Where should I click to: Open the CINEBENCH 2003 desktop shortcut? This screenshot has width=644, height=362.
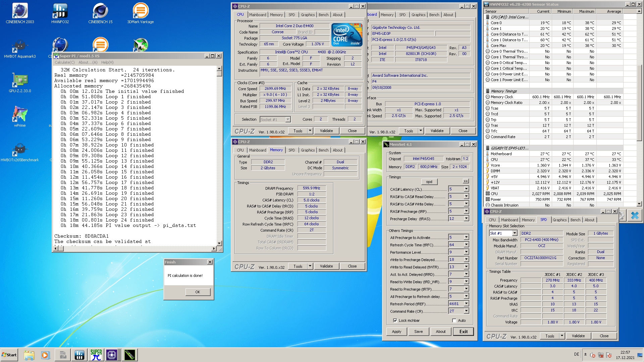[20, 13]
